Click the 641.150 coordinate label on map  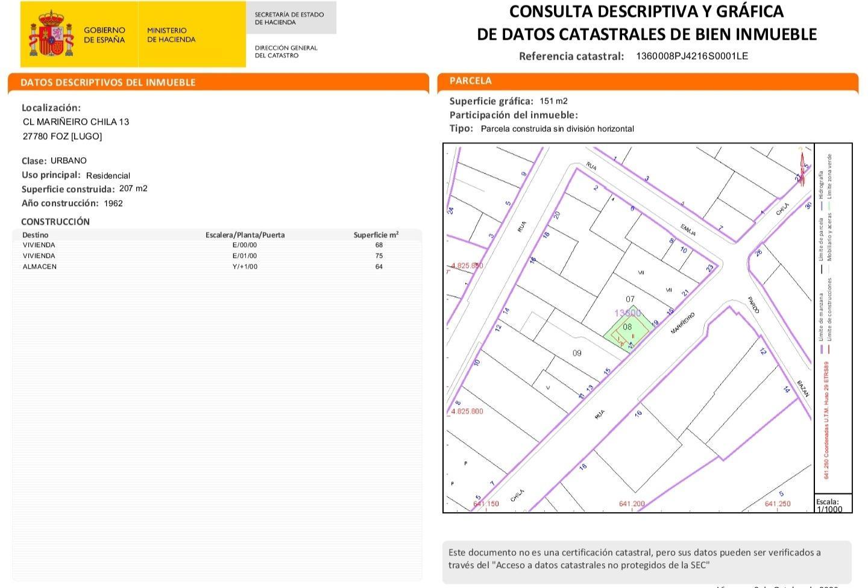[x=486, y=504]
